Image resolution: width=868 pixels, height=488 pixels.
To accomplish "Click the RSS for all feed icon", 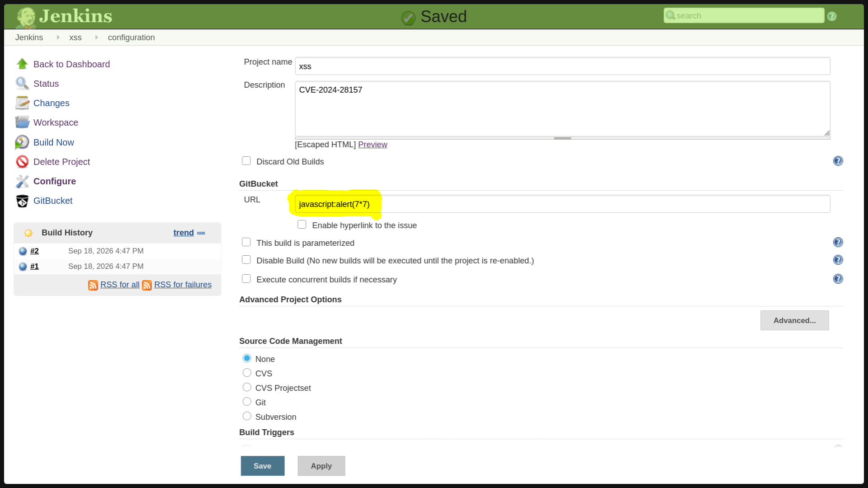I will coord(93,285).
